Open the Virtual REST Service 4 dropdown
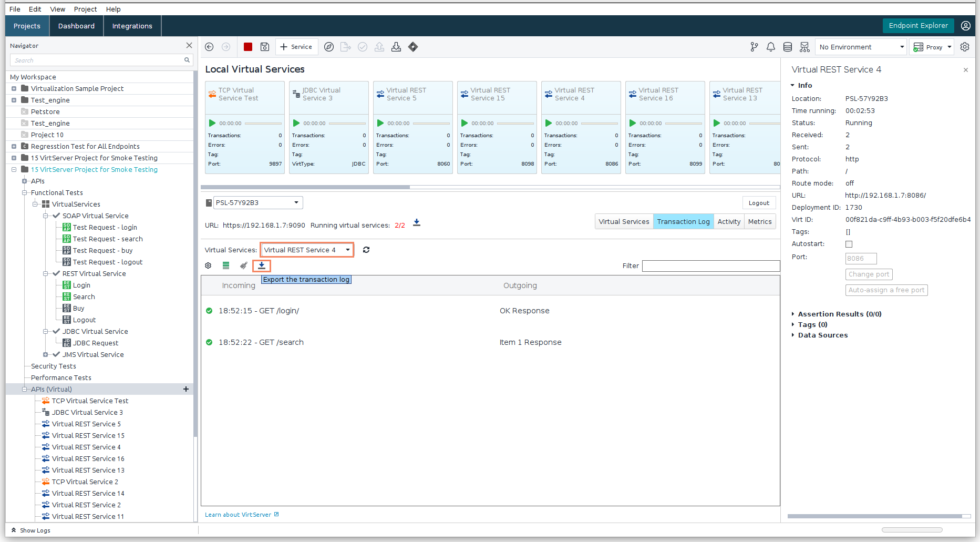This screenshot has height=542, width=980. pos(307,250)
